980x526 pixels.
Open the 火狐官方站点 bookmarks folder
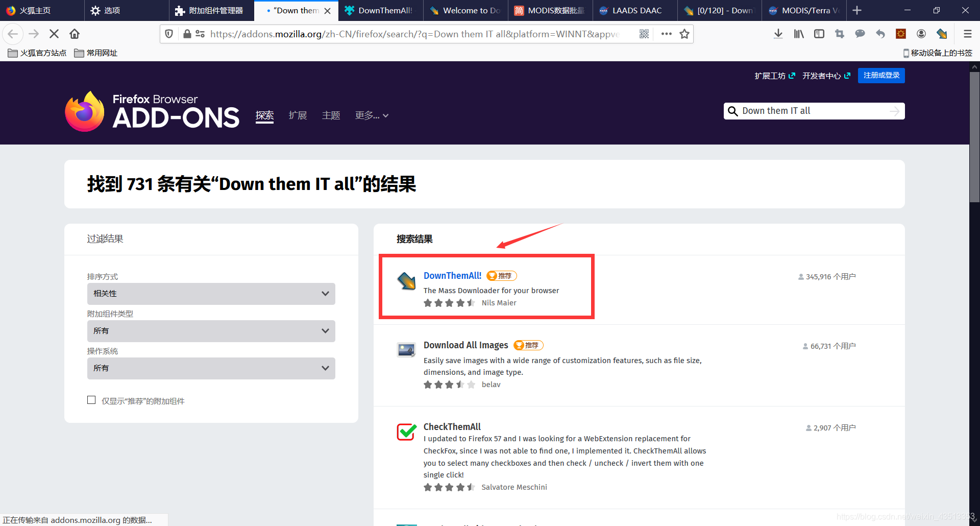tap(37, 53)
